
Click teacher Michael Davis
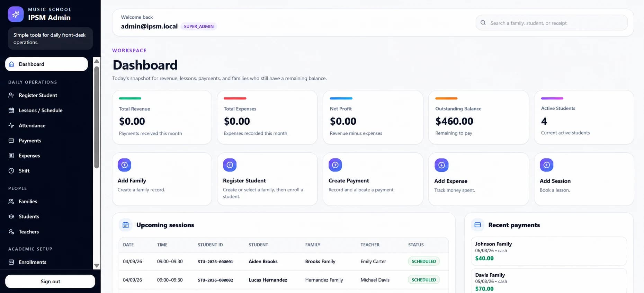coord(375,280)
